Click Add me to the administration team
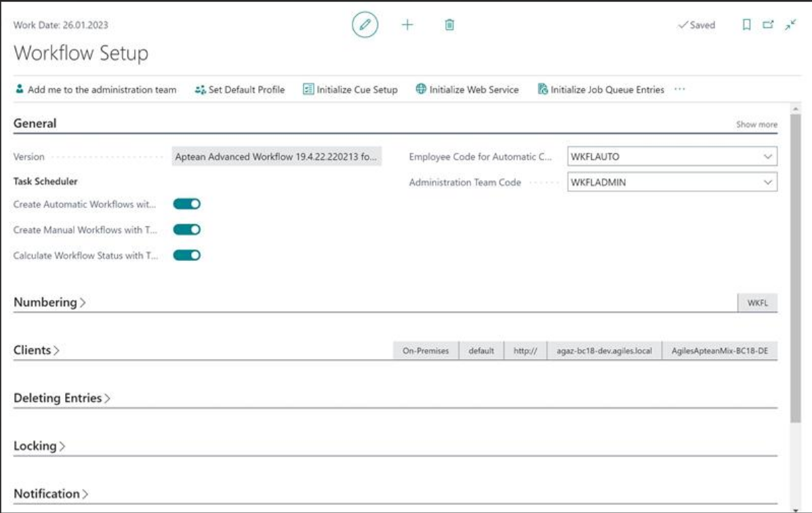This screenshot has width=812, height=513. click(x=96, y=89)
